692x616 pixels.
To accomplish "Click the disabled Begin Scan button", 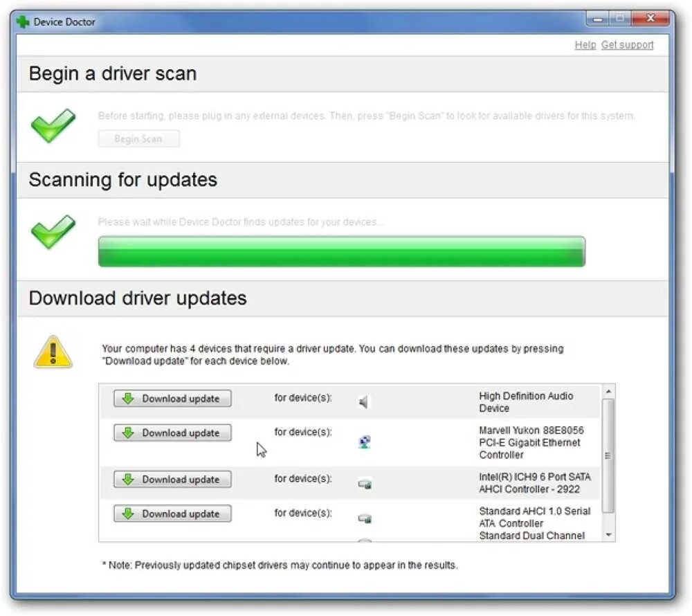I will tap(138, 139).
